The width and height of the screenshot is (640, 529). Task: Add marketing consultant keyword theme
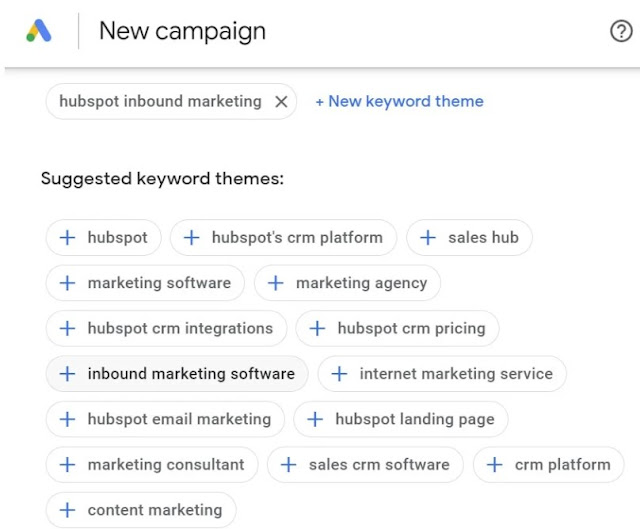152,465
